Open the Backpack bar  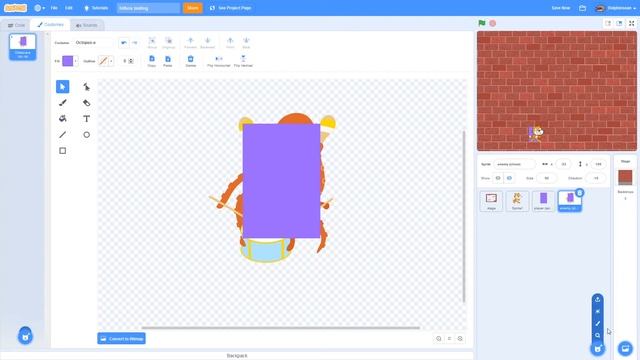tap(237, 356)
